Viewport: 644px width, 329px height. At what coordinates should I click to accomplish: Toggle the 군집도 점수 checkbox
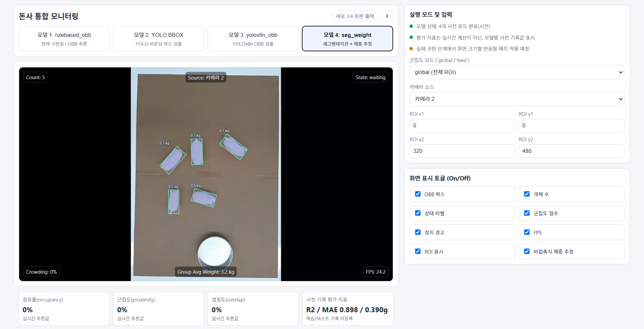(527, 213)
